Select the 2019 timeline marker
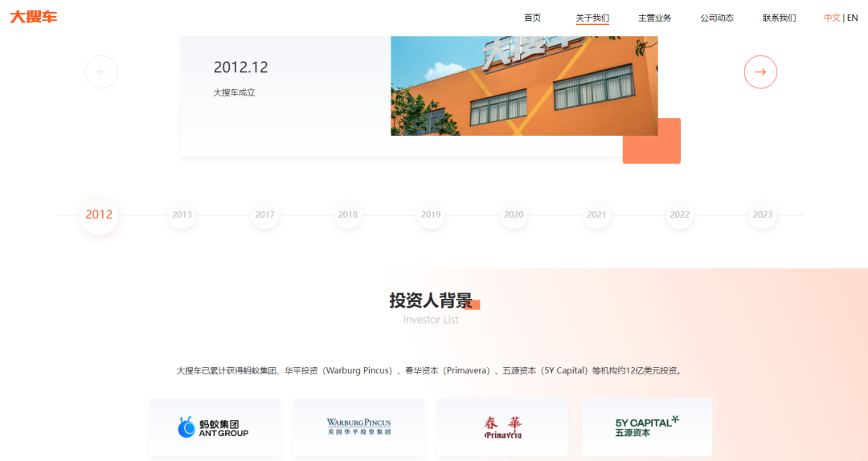This screenshot has height=461, width=868. (x=431, y=214)
